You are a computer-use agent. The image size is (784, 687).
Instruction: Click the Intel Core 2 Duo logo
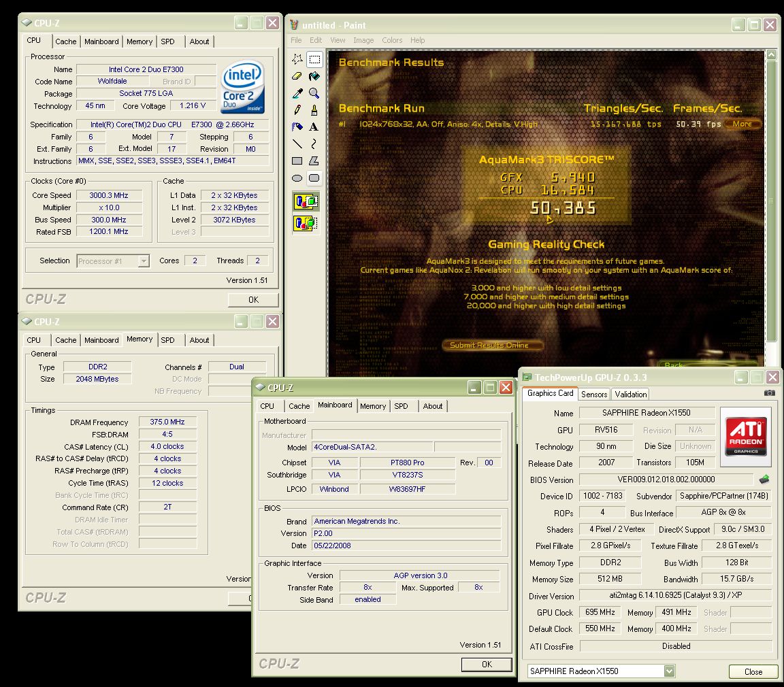coord(243,87)
